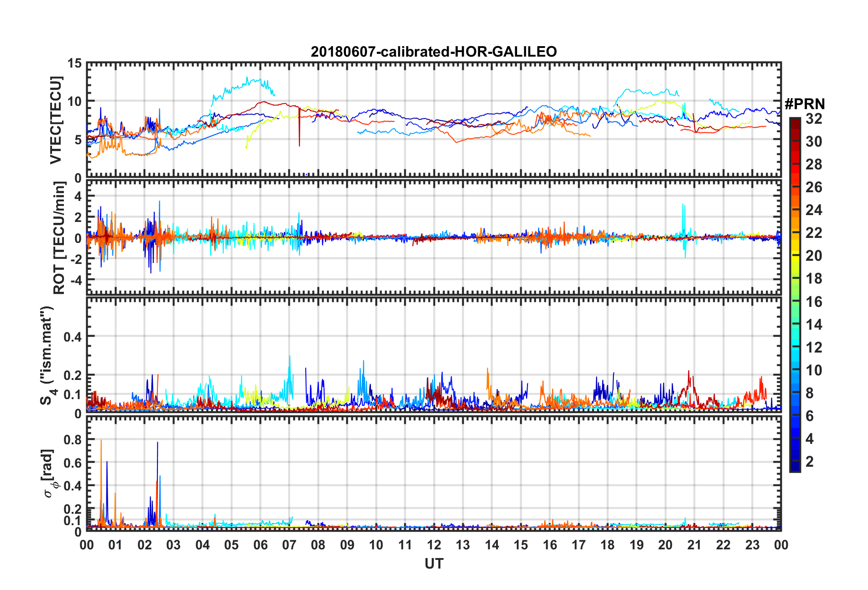Click sigma phi y-axis tick label 0.8
Screen dimensions: 868x590
coord(73,440)
